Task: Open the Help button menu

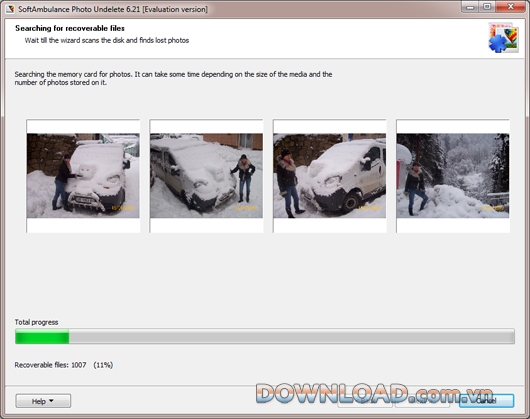Action: point(43,401)
